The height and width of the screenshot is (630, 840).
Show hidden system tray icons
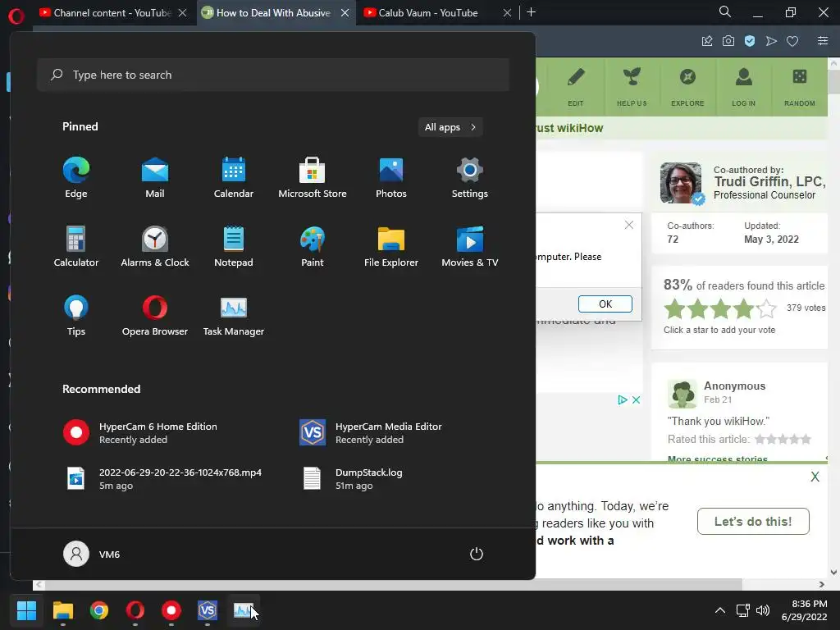coord(720,610)
